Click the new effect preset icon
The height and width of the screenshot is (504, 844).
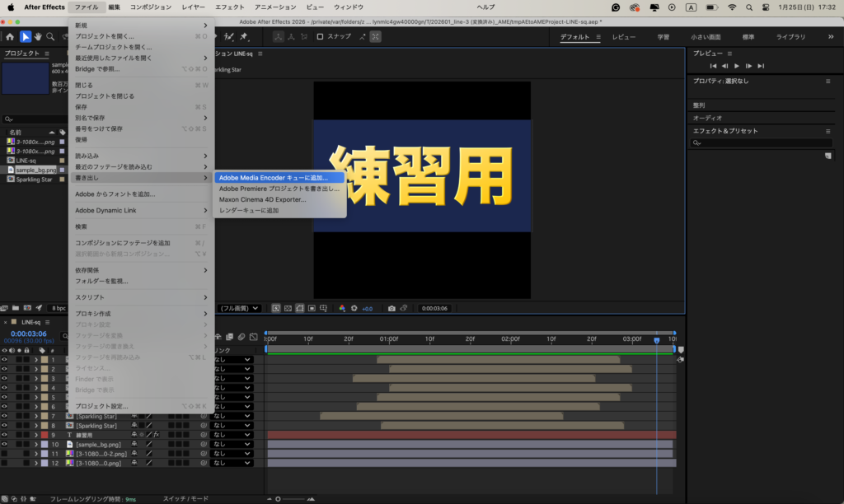828,156
